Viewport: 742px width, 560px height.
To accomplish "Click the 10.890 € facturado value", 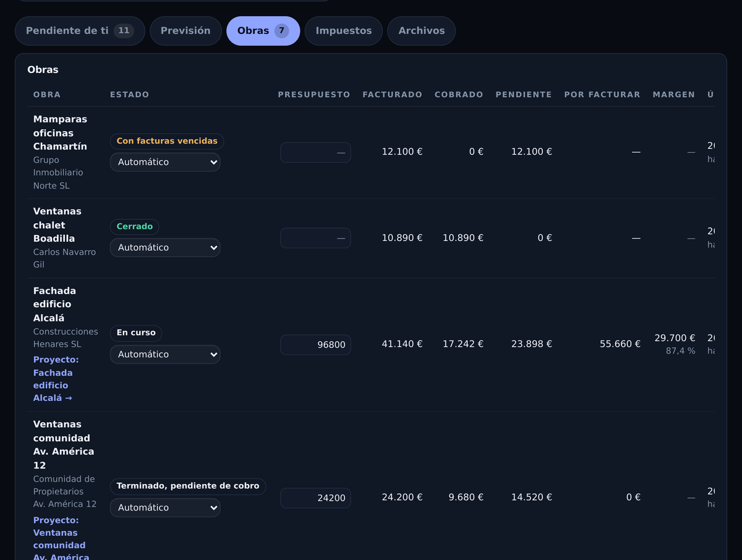I will pyautogui.click(x=402, y=238).
